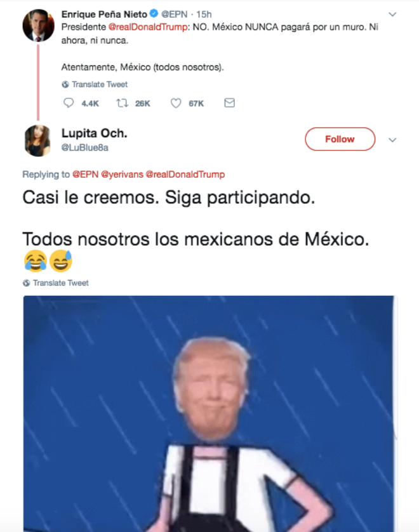
Task: Translate Enrique Peña Nieto's tweet
Action: pos(100,84)
